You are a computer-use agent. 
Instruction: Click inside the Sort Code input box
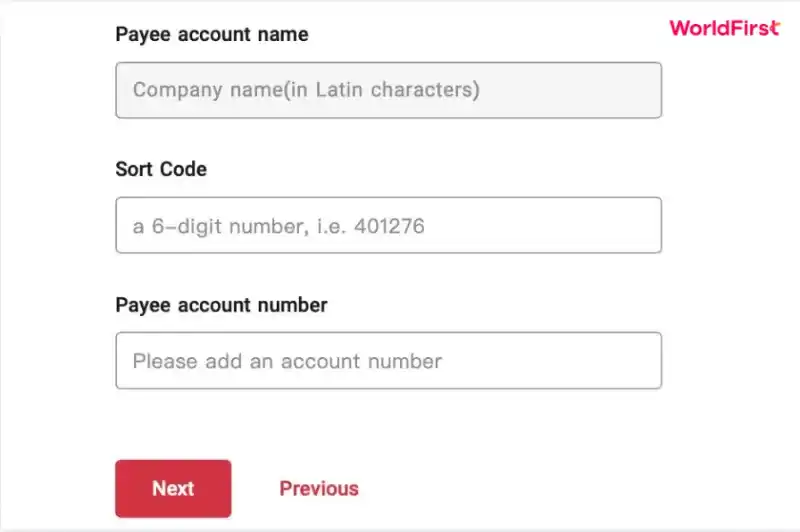click(x=389, y=225)
